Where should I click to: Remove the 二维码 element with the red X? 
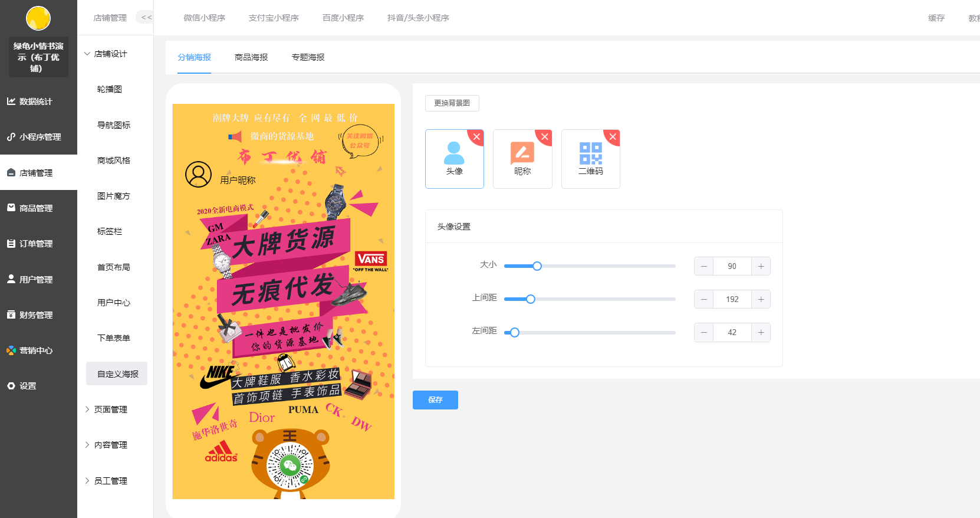point(613,136)
